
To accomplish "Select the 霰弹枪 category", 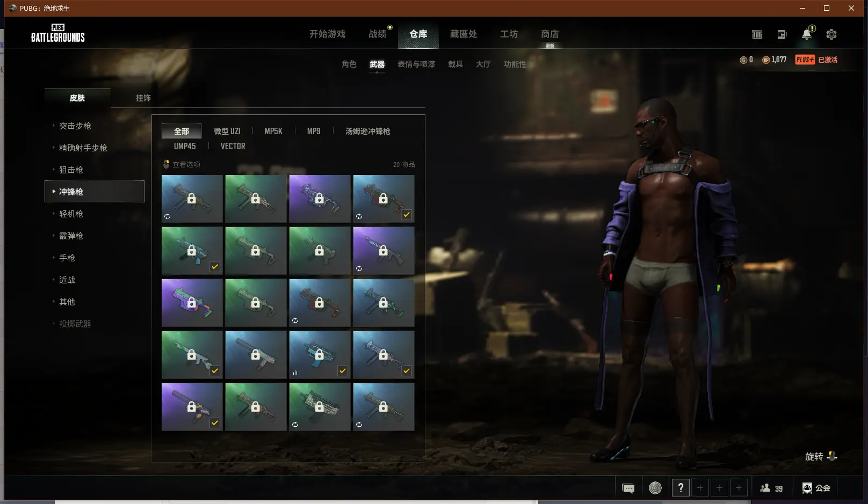I will tap(71, 236).
